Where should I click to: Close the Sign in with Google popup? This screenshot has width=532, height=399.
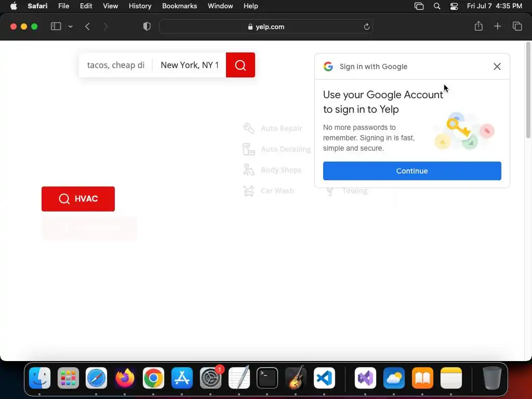[497, 66]
